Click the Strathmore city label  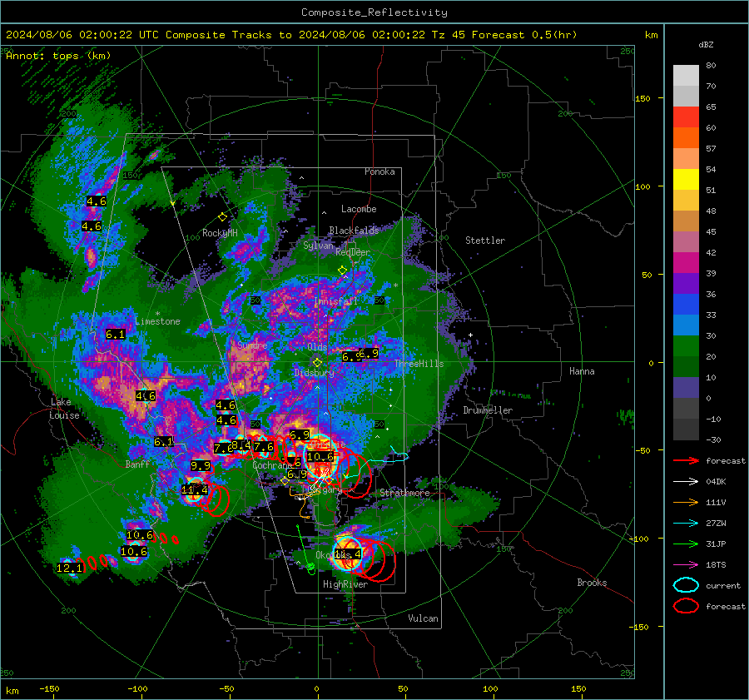[x=404, y=493]
